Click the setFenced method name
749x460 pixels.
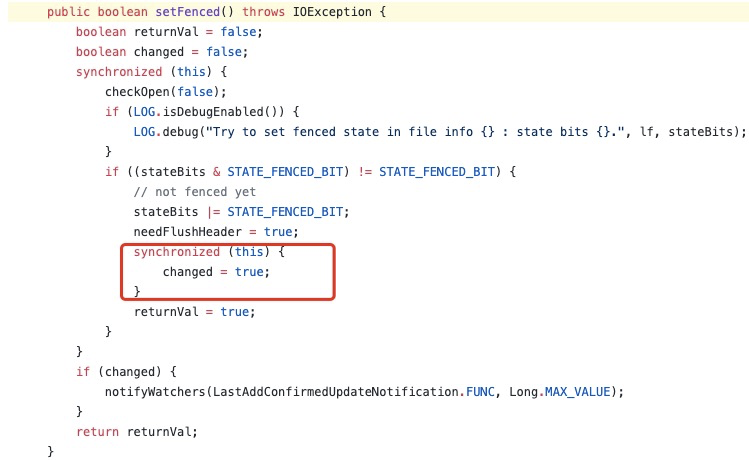[x=187, y=11]
